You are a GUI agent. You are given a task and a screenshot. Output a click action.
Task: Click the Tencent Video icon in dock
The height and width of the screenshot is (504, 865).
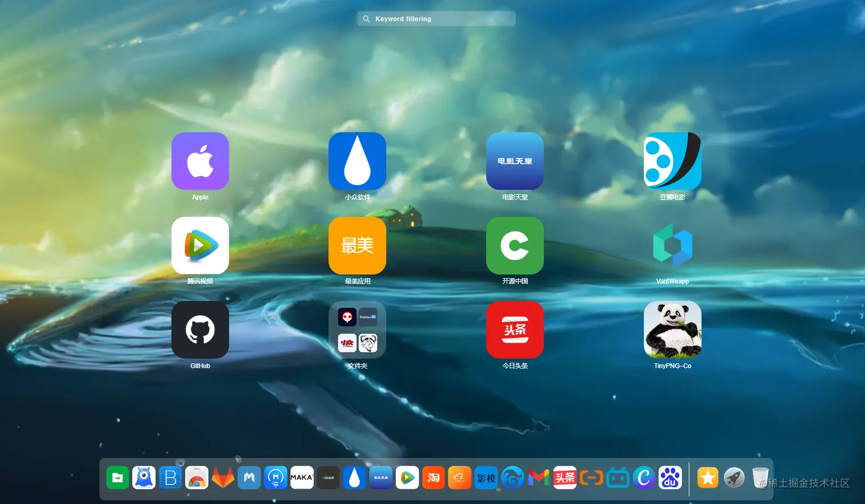pyautogui.click(x=407, y=478)
